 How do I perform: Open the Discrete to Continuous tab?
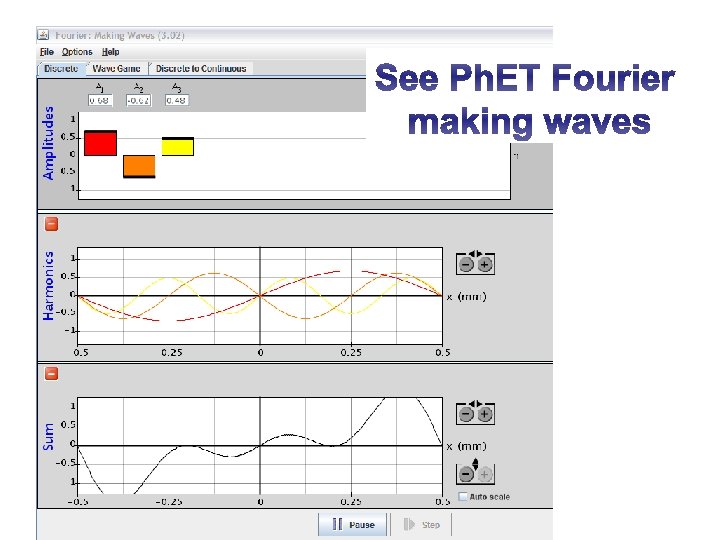coord(201,68)
